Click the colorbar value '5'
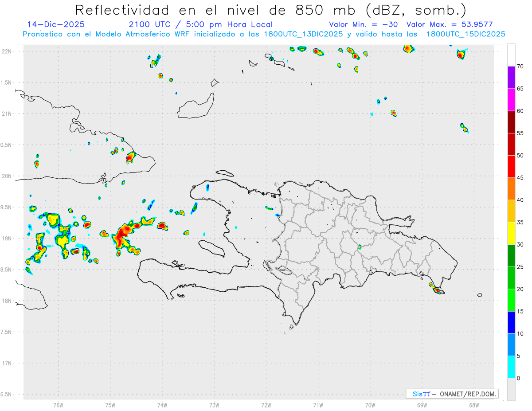Image resolution: width=532 pixels, height=411 pixels. pos(519,356)
